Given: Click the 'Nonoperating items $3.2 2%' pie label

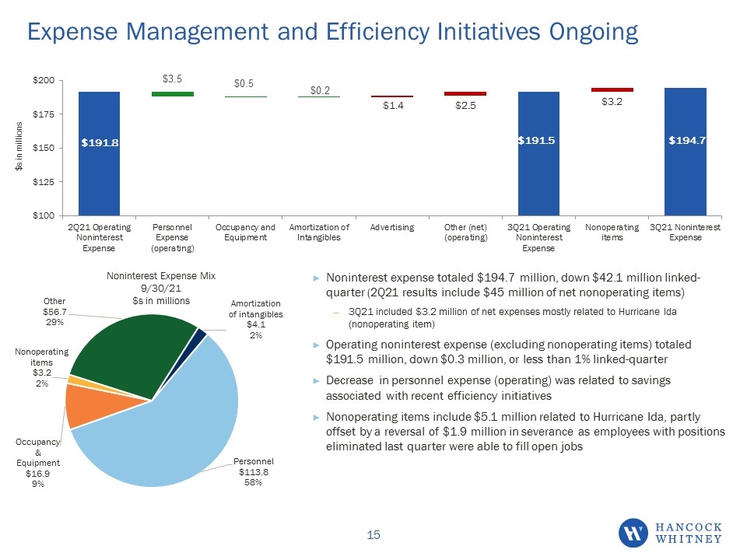Looking at the screenshot, I should click(x=42, y=367).
